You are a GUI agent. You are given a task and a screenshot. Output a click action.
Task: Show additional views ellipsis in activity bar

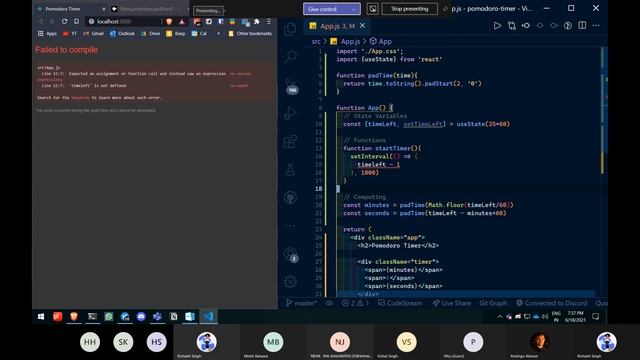coord(290,226)
